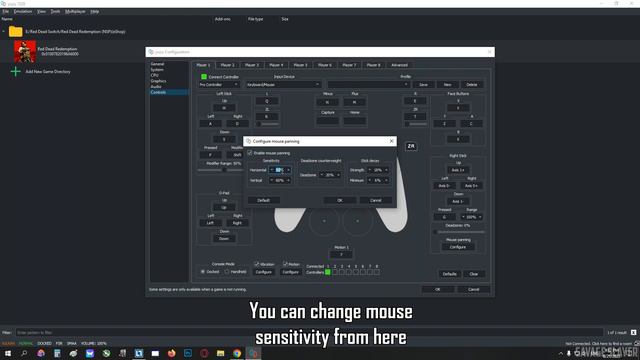
Task: Increase Right Stick Range value
Action: click(x=480, y=217)
